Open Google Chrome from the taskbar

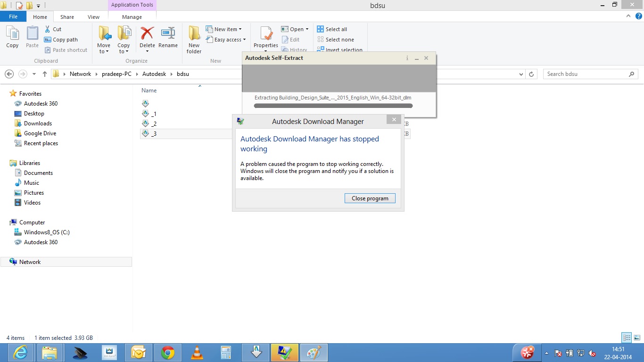167,353
